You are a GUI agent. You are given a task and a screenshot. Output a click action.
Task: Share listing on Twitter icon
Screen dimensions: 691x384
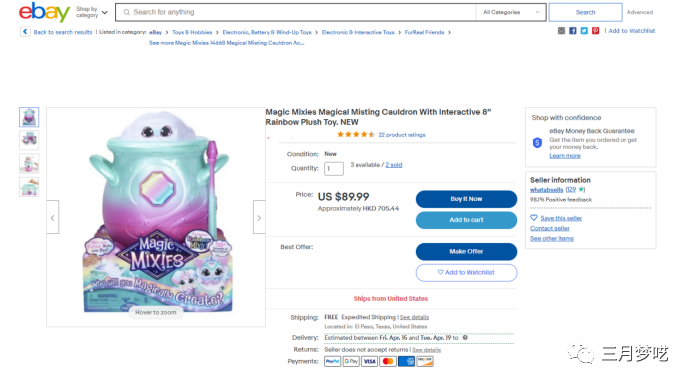point(584,31)
